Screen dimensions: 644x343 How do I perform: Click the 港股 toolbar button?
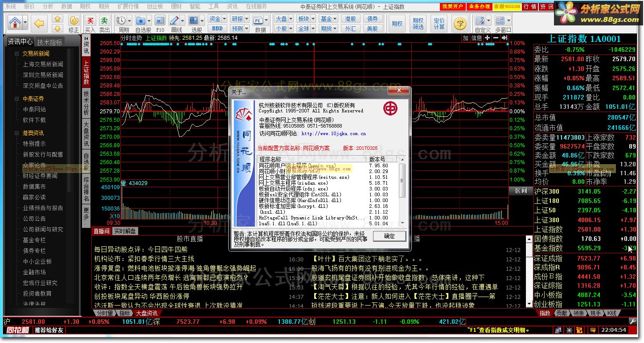click(351, 19)
